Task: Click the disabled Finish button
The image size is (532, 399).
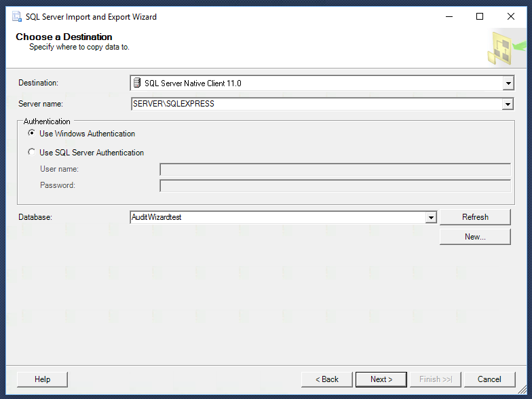Action: click(436, 379)
